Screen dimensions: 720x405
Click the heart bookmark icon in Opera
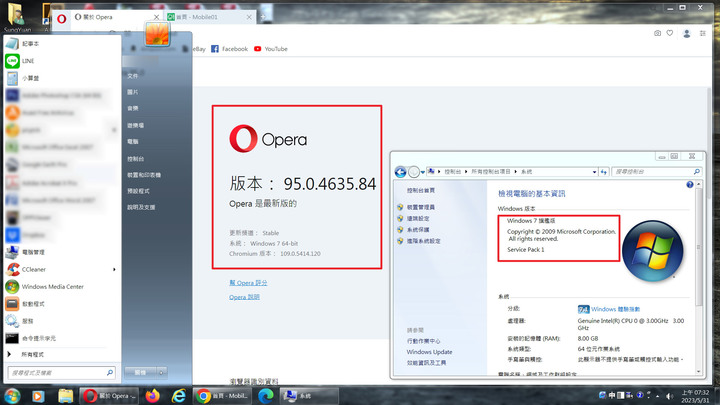(x=670, y=33)
